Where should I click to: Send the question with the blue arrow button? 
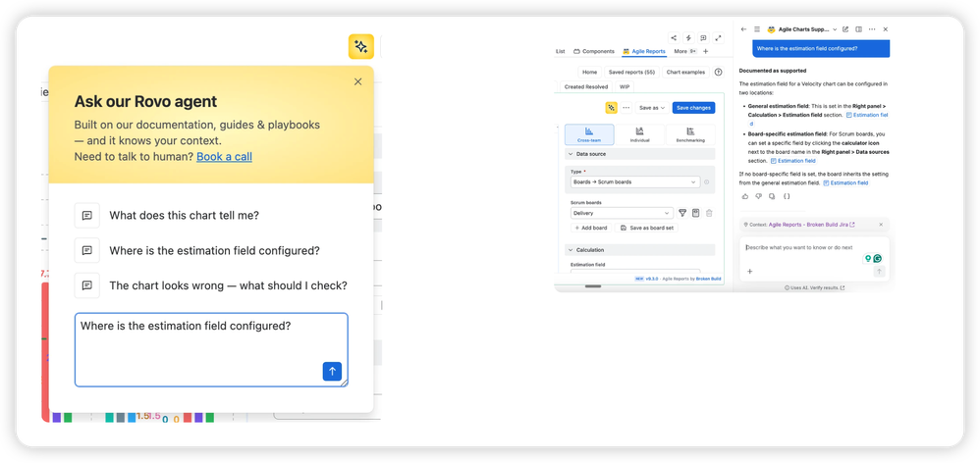click(x=332, y=371)
